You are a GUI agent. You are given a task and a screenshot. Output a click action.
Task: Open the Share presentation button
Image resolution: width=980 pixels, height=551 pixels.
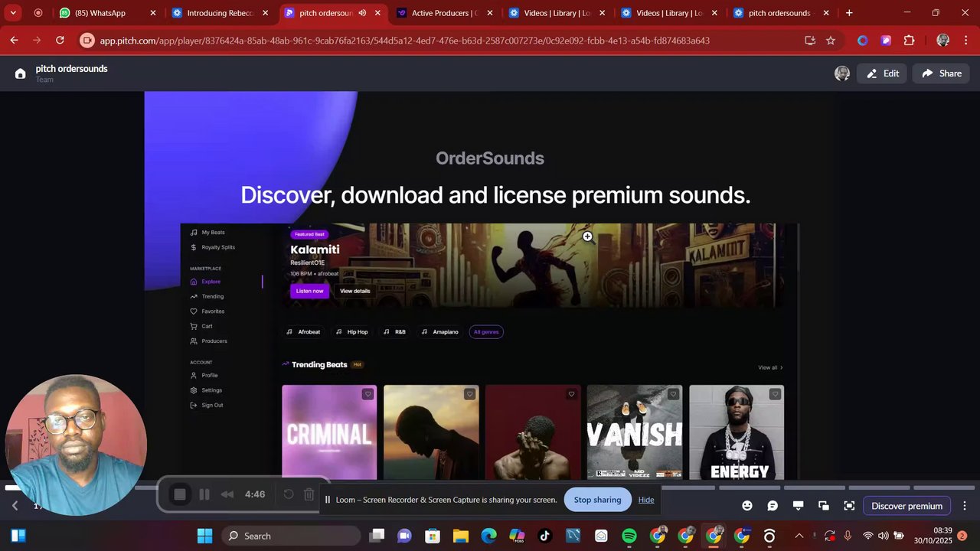click(x=941, y=73)
